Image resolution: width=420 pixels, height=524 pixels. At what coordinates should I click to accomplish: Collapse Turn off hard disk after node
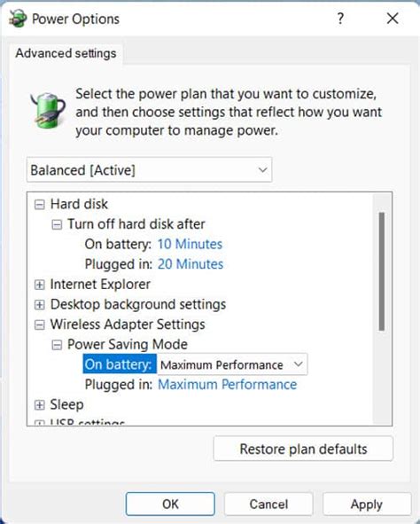point(57,224)
